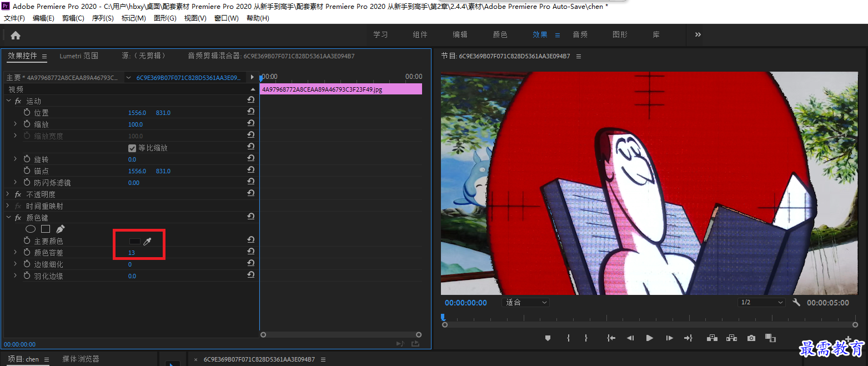Reset the 旋转 parameter

[x=251, y=159]
